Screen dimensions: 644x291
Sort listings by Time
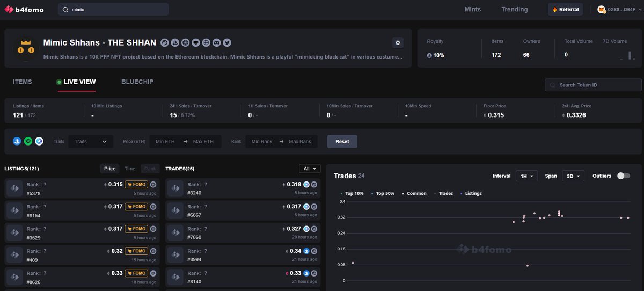[x=130, y=169]
